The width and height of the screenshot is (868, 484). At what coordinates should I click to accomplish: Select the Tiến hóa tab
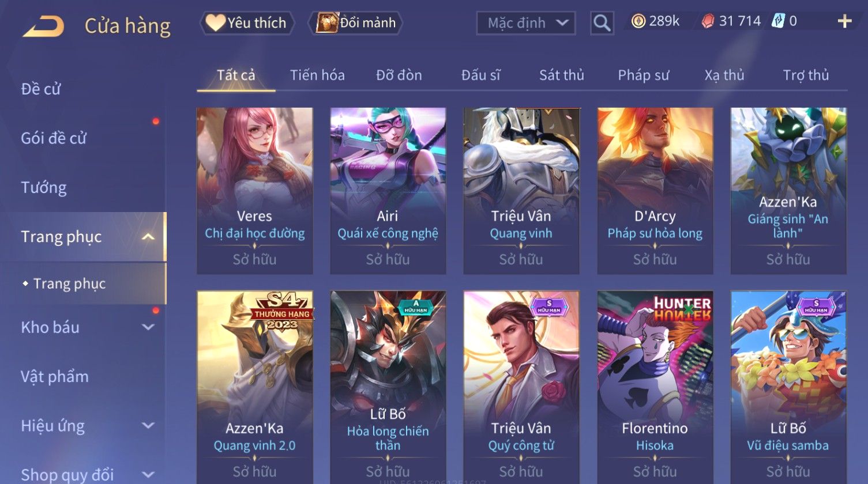pyautogui.click(x=317, y=75)
